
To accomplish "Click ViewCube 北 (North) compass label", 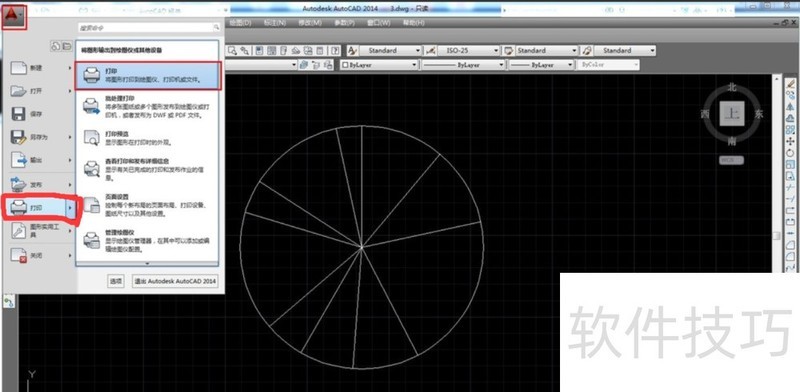I will [x=732, y=87].
